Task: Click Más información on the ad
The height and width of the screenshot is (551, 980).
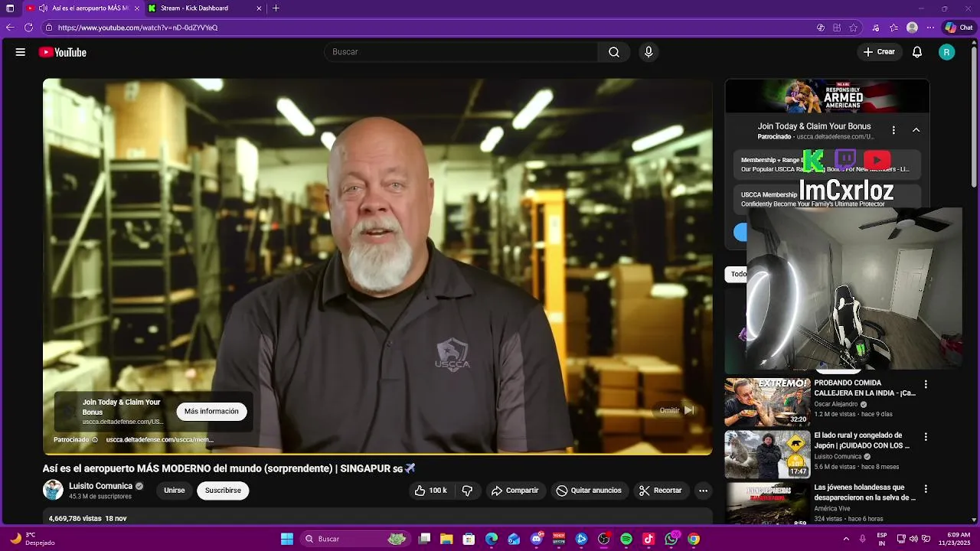Action: click(x=211, y=412)
